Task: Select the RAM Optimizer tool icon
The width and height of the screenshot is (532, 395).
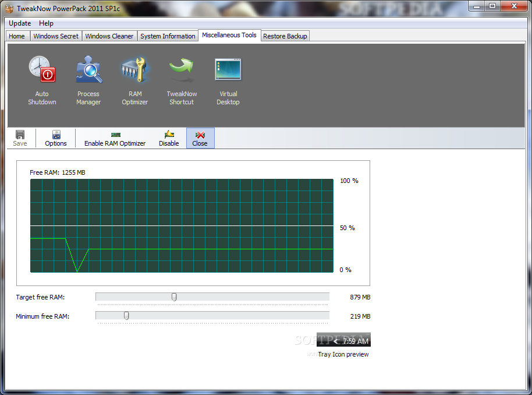Action: (135, 80)
